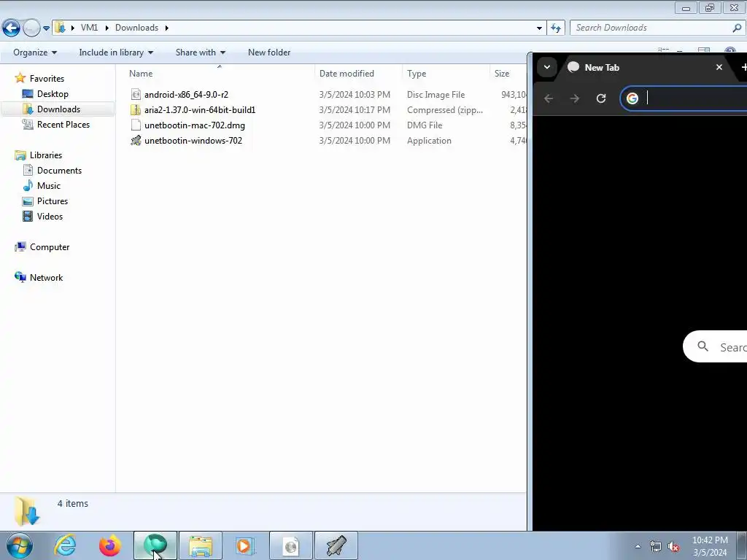The image size is (747, 560).
Task: Open the disc image taskbar item
Action: pyautogui.click(x=291, y=545)
